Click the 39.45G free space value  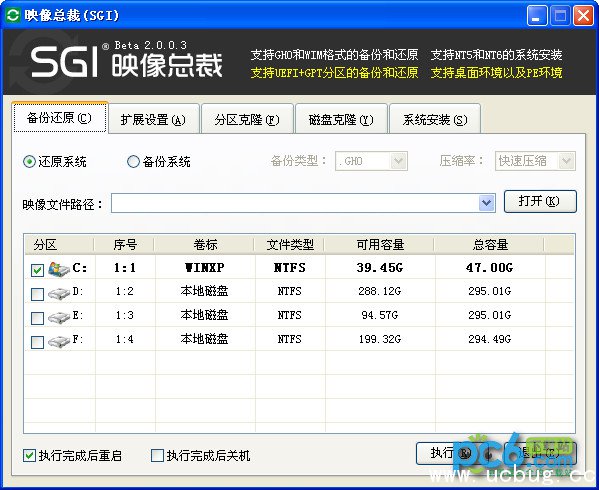[380, 268]
